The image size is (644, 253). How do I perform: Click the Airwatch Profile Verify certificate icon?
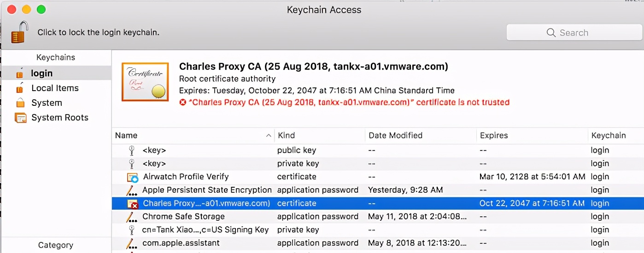click(133, 177)
